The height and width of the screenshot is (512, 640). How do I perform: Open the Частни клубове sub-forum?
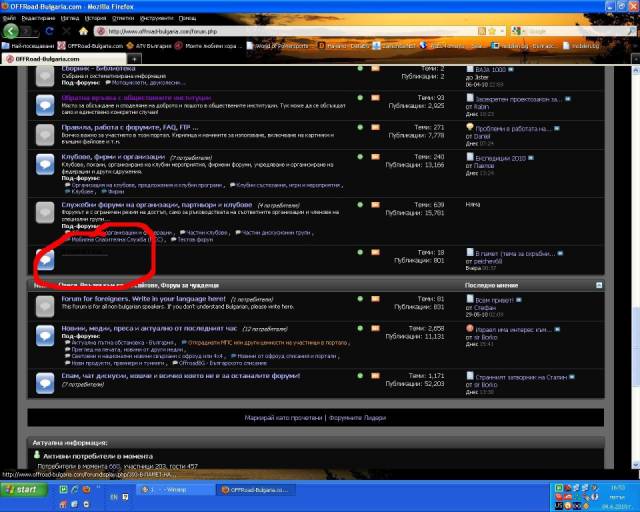pos(207,233)
